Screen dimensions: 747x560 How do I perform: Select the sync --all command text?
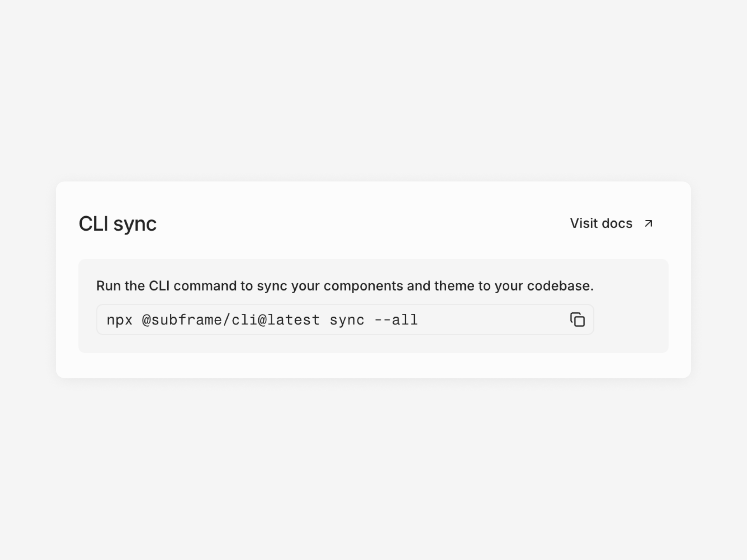pos(373,319)
